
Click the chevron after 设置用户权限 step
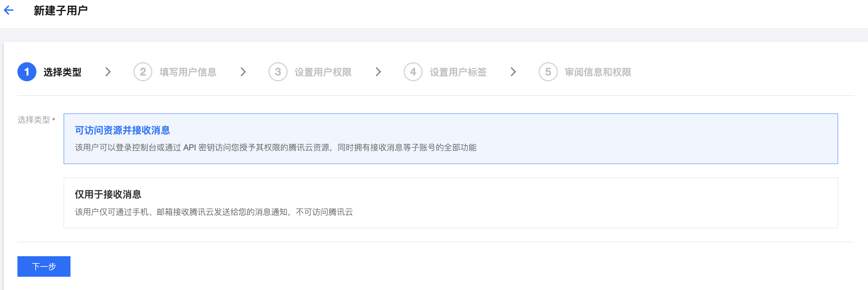click(378, 72)
